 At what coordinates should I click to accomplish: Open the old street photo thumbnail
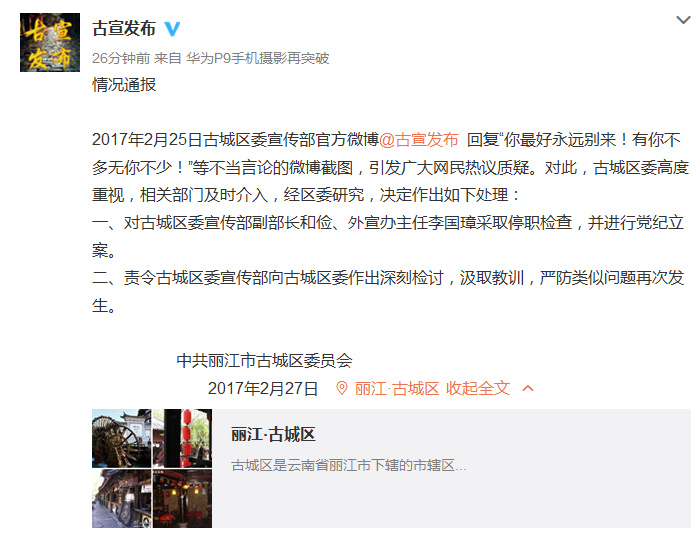122,498
